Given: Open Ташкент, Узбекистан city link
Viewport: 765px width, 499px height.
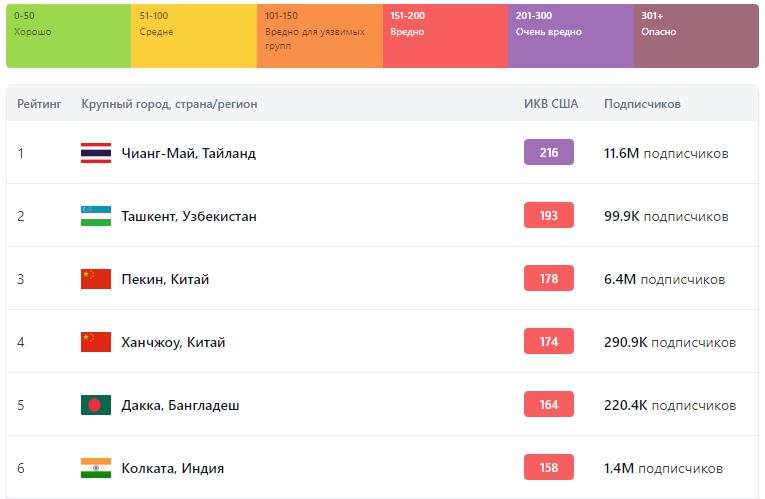Looking at the screenshot, I should click(x=189, y=216).
